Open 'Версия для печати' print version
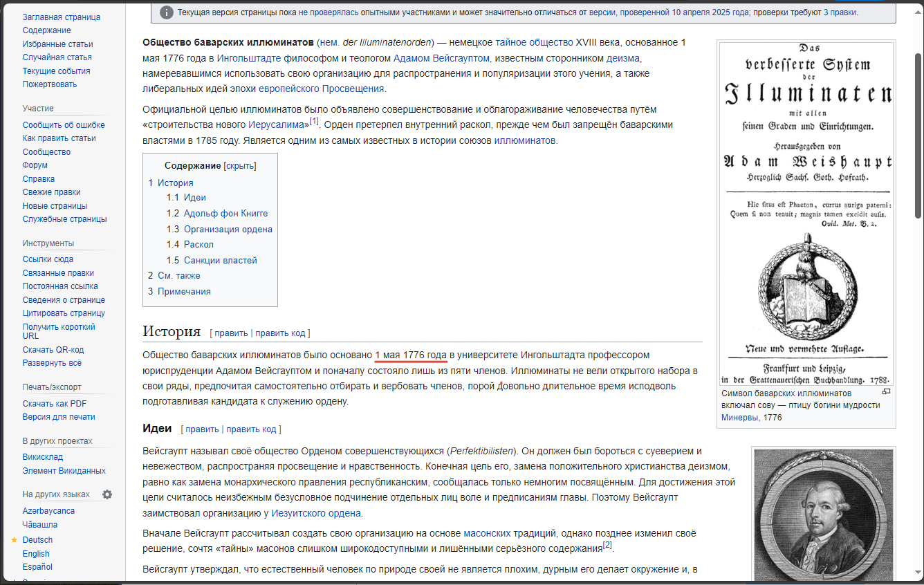 [59, 417]
